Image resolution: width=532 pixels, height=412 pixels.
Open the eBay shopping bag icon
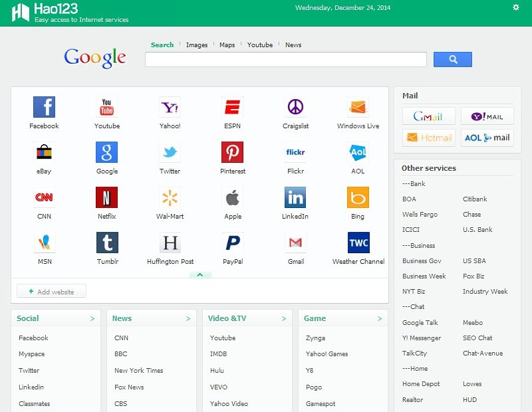coord(44,152)
